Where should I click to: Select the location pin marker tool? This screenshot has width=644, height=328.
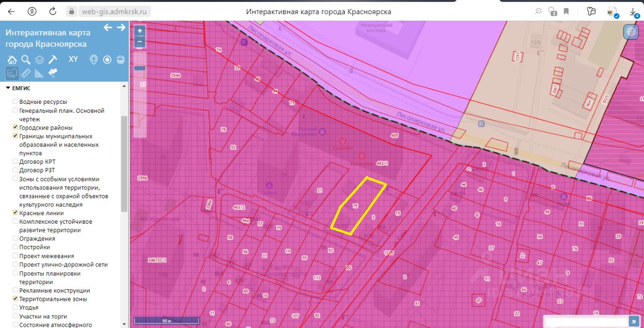click(x=94, y=60)
